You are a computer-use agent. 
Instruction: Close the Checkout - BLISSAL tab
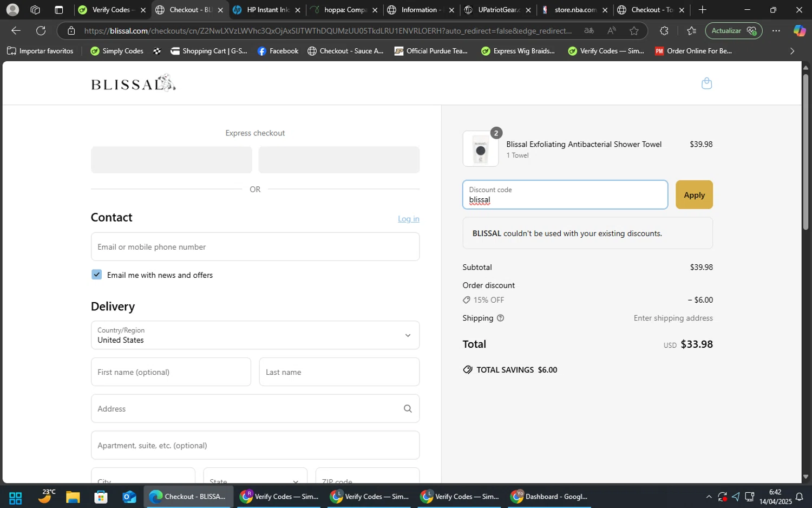(220, 10)
